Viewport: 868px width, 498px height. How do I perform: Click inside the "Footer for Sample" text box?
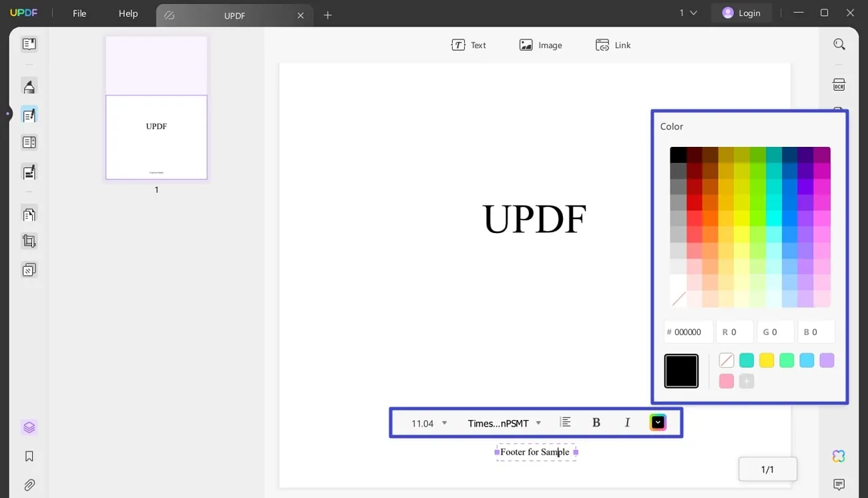pos(535,452)
